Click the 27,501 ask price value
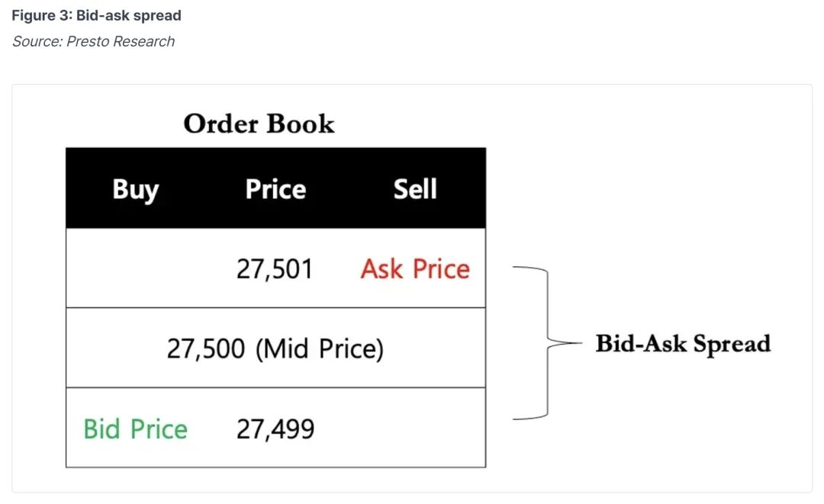The height and width of the screenshot is (504, 824). [x=275, y=269]
